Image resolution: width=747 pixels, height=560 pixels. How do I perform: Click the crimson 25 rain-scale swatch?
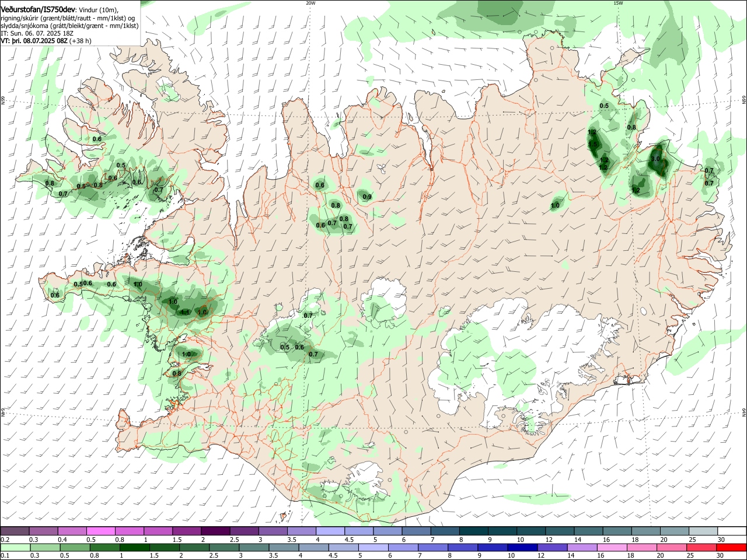tap(701, 548)
